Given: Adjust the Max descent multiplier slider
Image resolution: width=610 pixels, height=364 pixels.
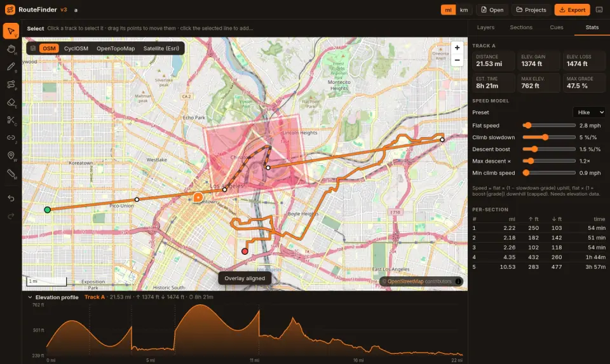Looking at the screenshot, I should 549,161.
